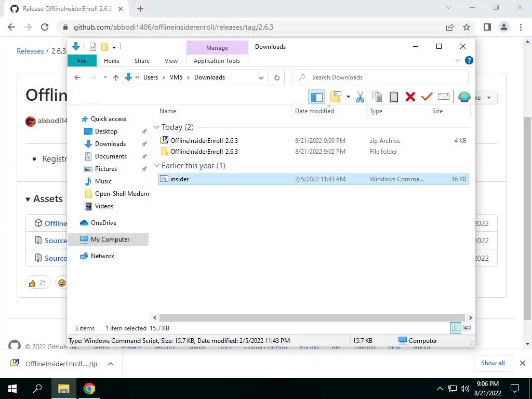The width and height of the screenshot is (532, 399).
Task: Open the Share ribbon tab
Action: click(x=142, y=61)
